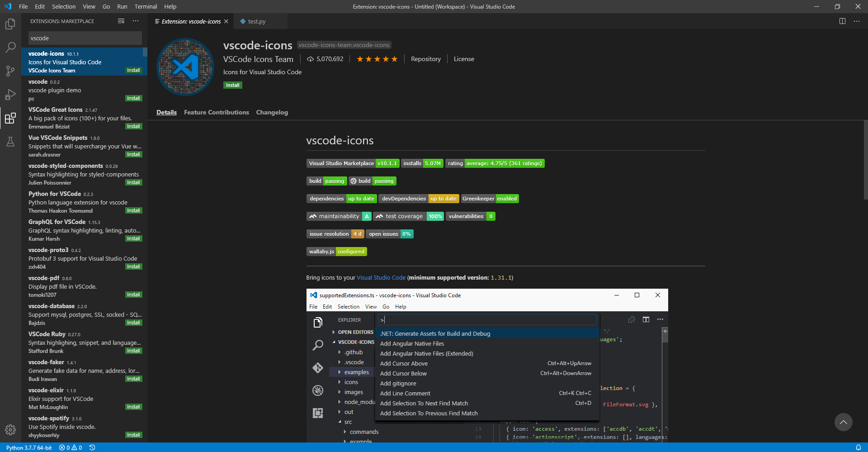Open the Changelog tab

point(272,112)
